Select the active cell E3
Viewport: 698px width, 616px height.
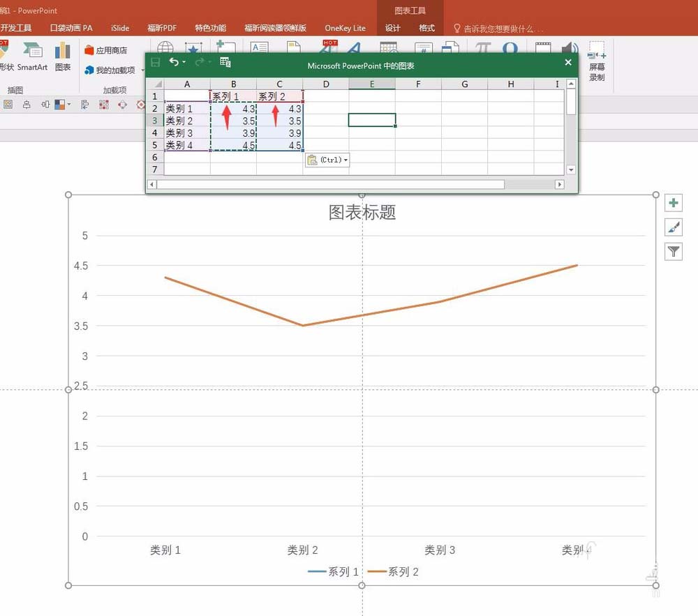click(372, 120)
